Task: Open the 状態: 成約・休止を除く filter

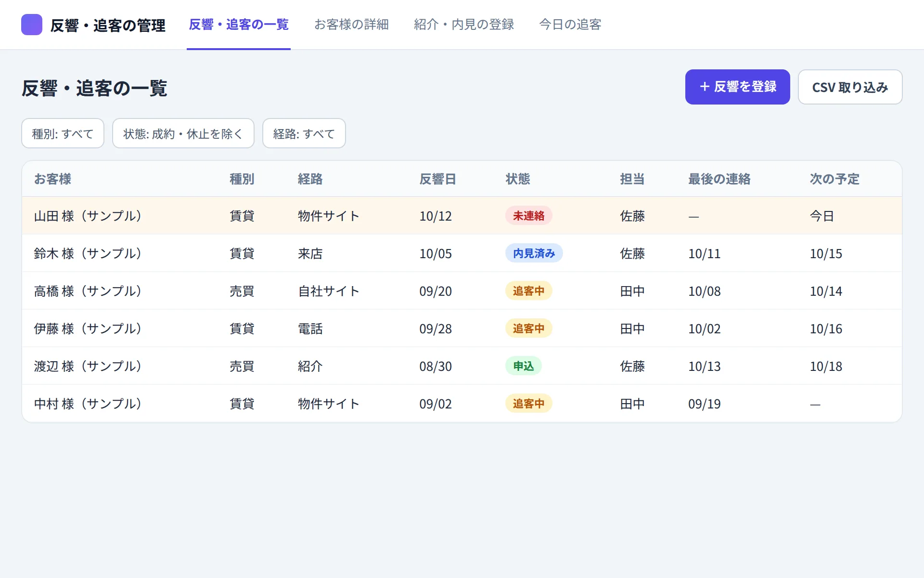Action: (183, 133)
